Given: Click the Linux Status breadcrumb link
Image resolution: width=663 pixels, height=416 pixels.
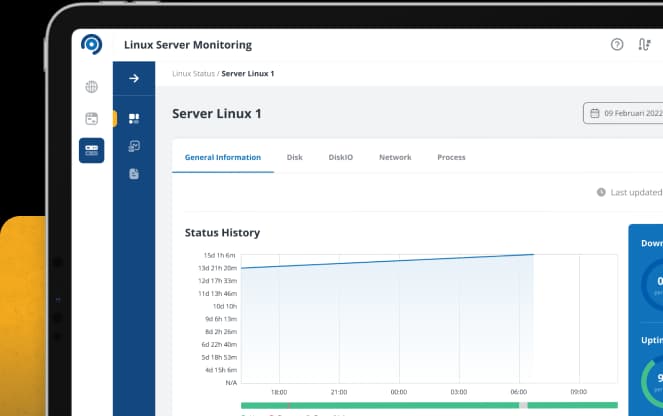Looking at the screenshot, I should (x=194, y=74).
